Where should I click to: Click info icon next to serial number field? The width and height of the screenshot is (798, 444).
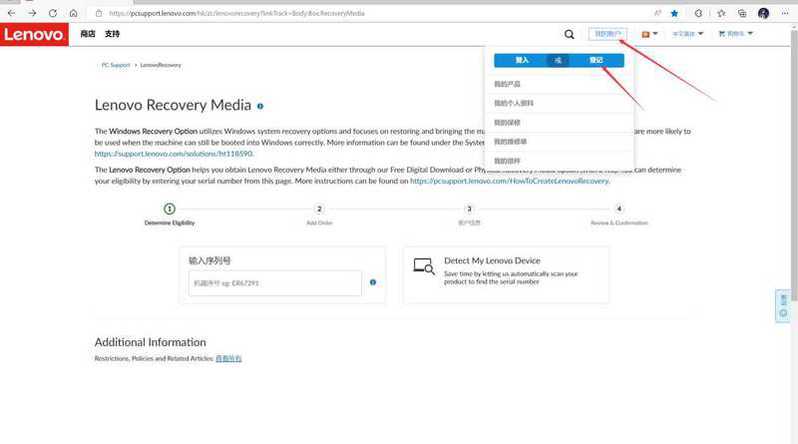pos(373,283)
